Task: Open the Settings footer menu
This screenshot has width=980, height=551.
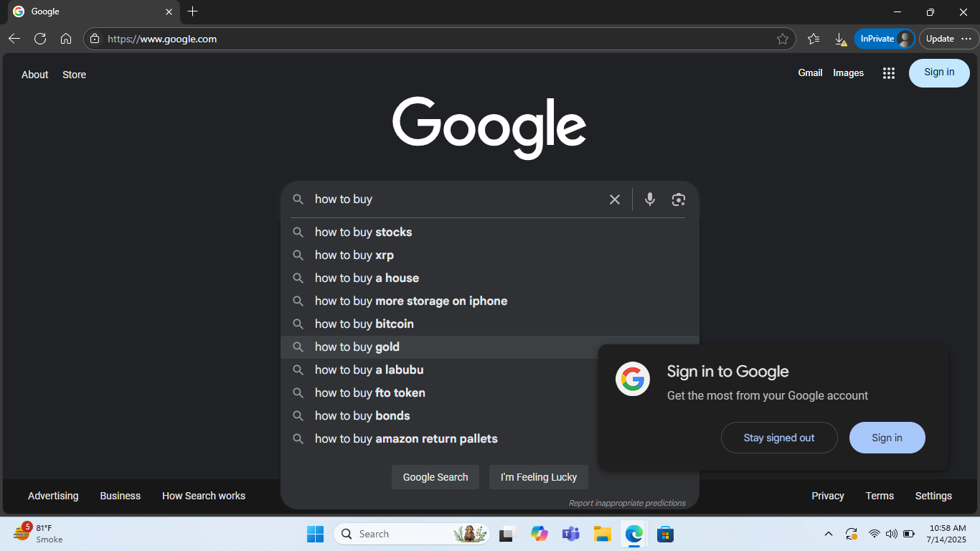Action: tap(933, 496)
